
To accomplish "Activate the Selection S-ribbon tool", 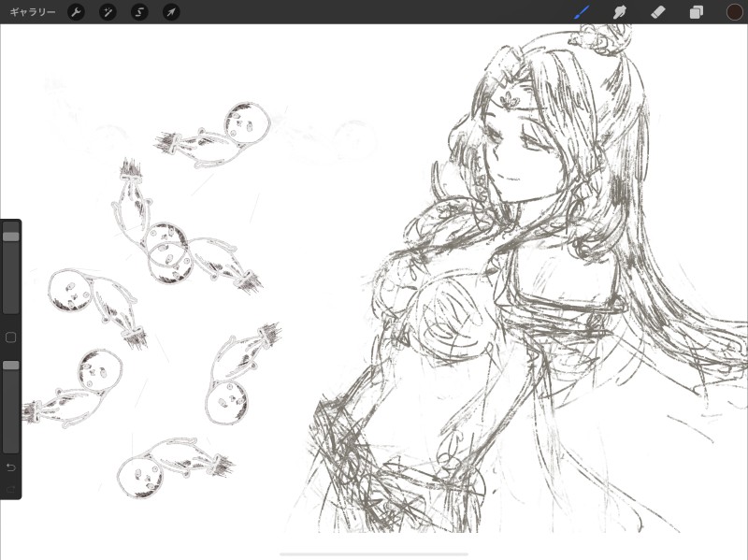I will [x=139, y=12].
